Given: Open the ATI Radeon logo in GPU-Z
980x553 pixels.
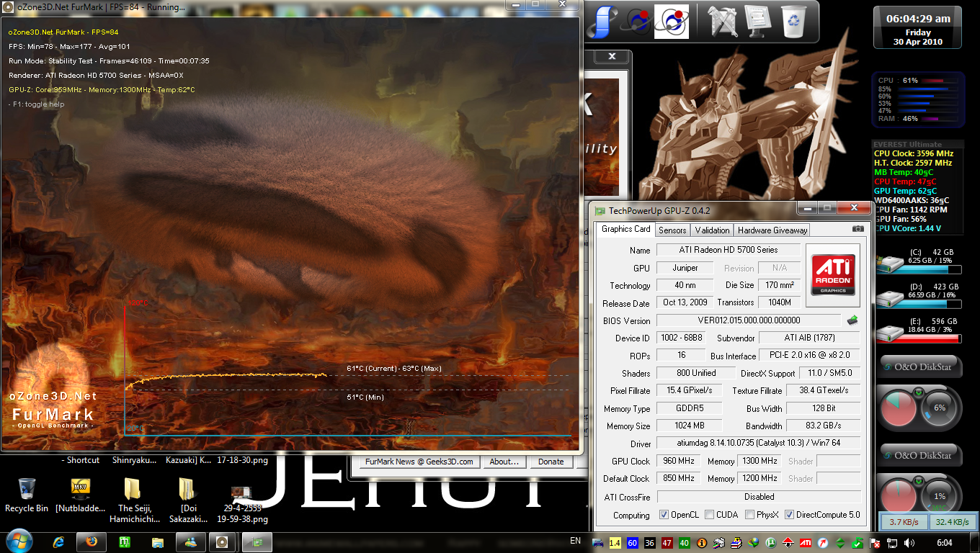Looking at the screenshot, I should [833, 273].
